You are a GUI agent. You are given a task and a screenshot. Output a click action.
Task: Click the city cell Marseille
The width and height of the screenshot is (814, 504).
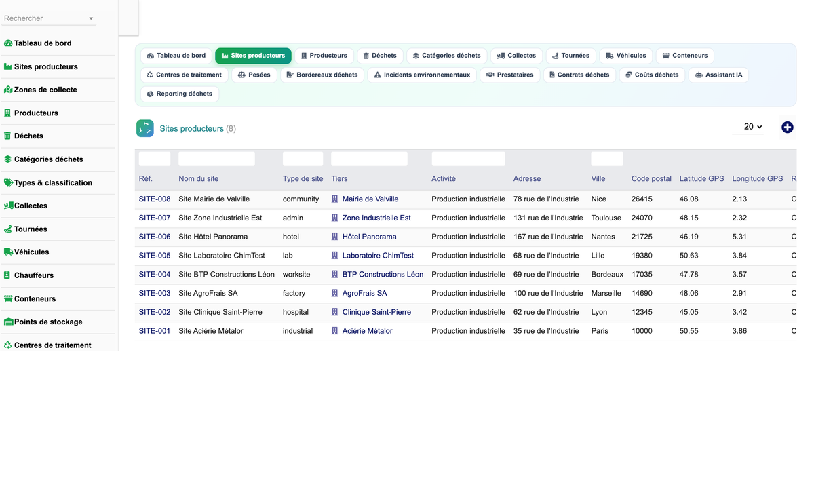pyautogui.click(x=606, y=294)
